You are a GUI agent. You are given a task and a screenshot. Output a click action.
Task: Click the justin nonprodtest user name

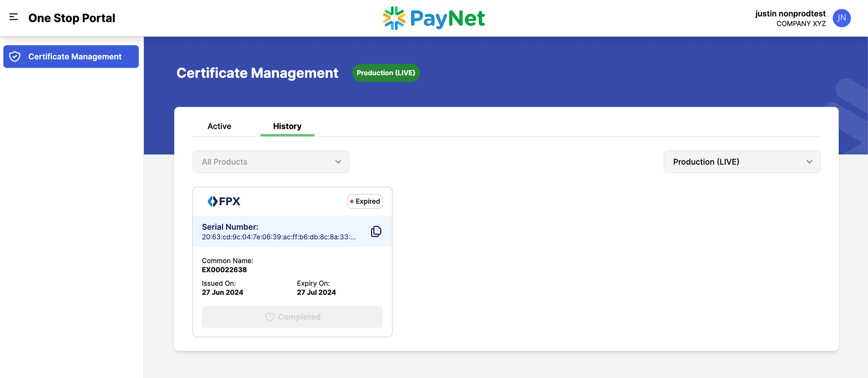790,14
